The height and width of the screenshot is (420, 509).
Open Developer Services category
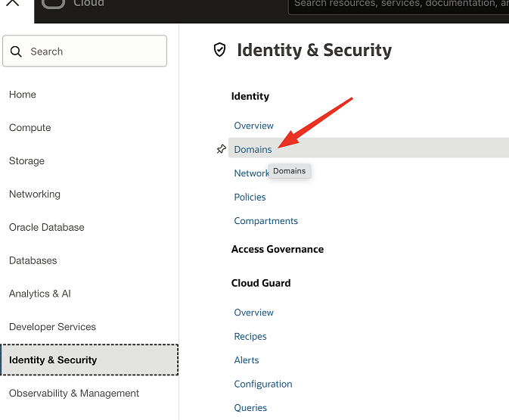(x=52, y=327)
